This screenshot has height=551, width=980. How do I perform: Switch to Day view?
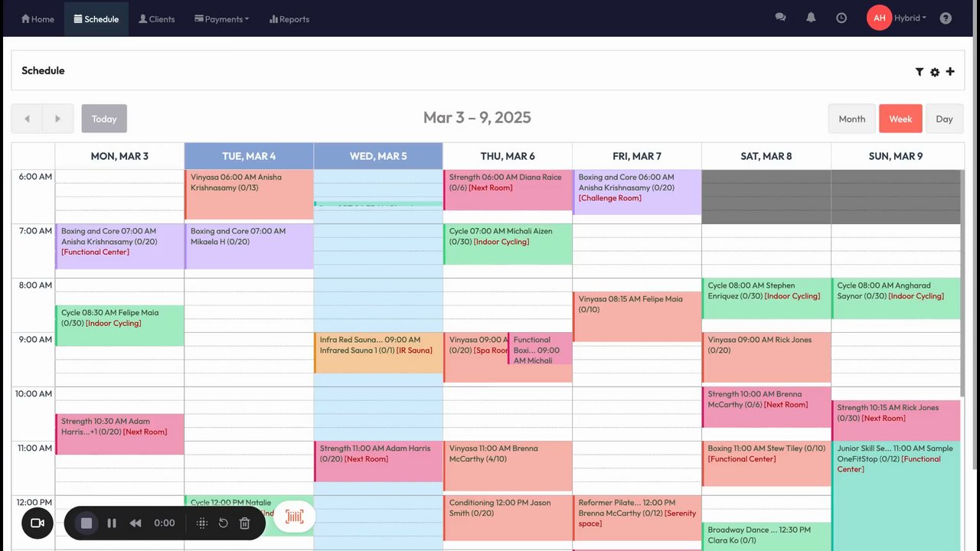(944, 119)
